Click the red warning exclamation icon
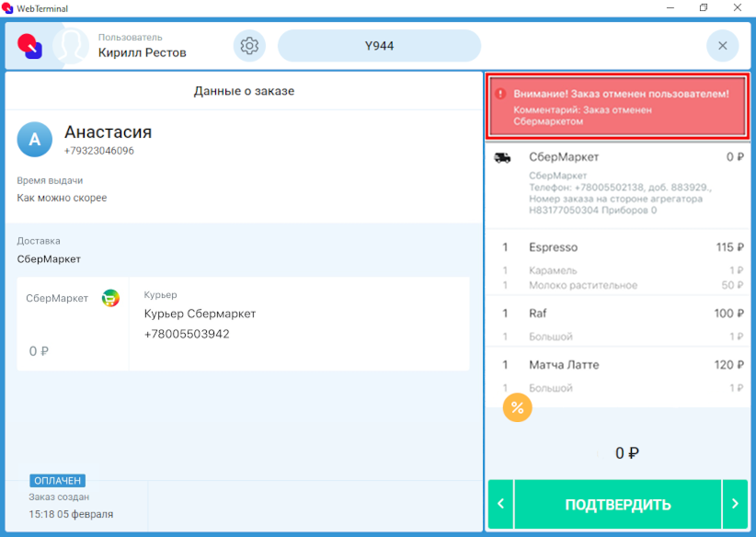This screenshot has height=537, width=756. click(500, 94)
